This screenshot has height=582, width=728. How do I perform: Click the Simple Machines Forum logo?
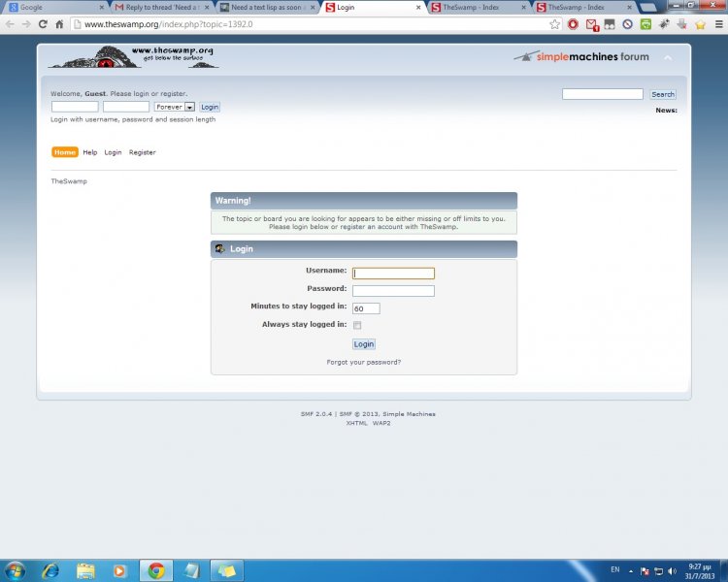[x=581, y=56]
